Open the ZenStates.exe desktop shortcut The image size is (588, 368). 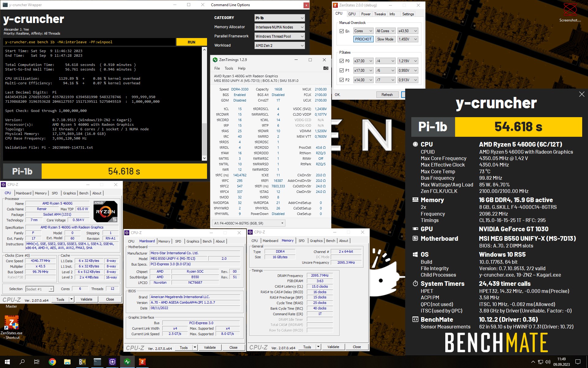[x=11, y=327]
